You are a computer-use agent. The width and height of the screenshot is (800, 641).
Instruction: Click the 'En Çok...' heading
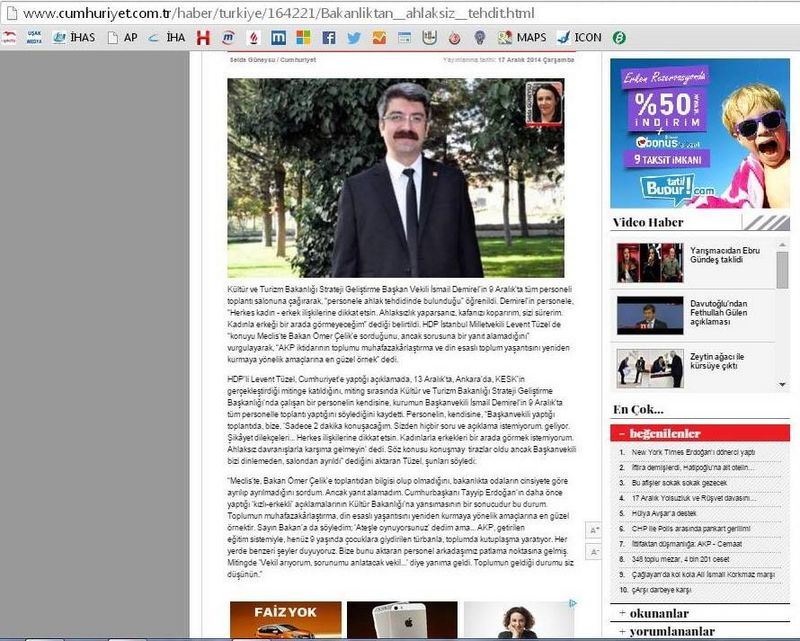638,409
